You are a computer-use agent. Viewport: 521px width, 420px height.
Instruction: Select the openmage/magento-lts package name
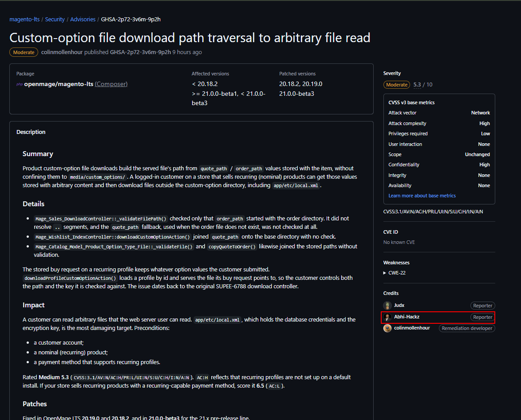[59, 84]
